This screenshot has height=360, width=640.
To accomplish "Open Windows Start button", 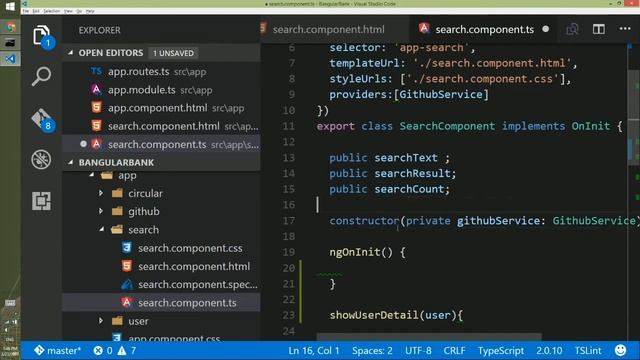I will coord(10,7).
